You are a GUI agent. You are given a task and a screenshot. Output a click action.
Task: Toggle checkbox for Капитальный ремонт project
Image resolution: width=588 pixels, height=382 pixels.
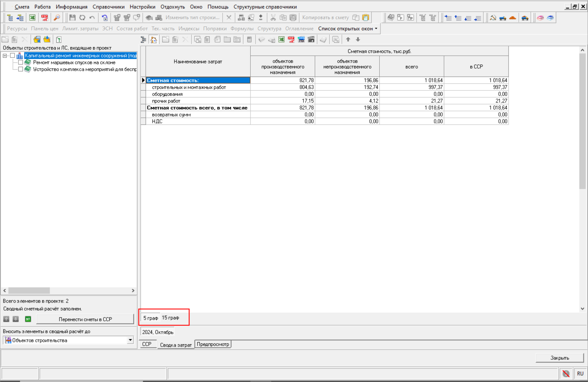[x=13, y=56]
